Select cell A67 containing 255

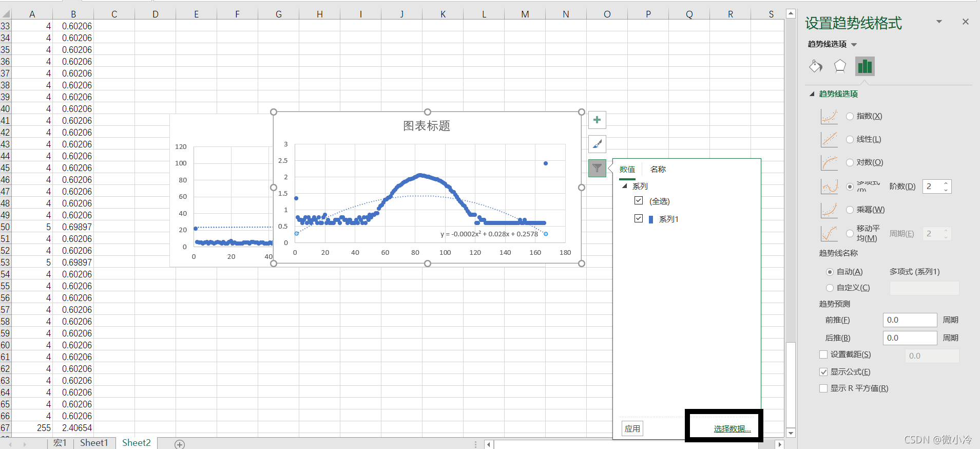[32, 428]
